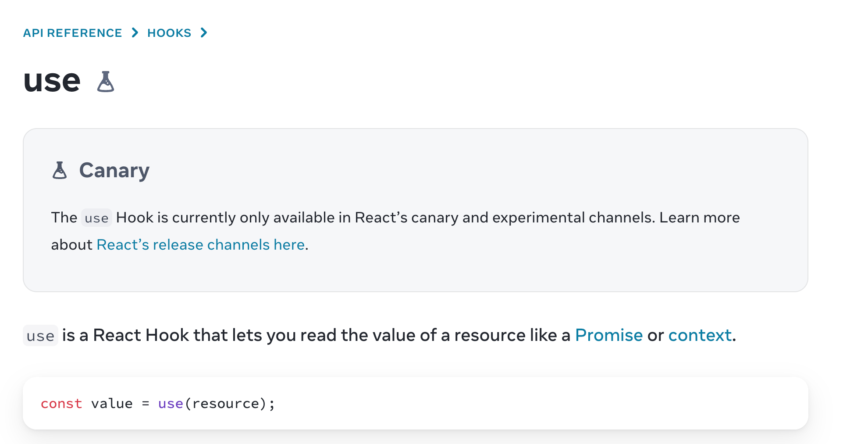Click the purple use call in code snippet
The image size is (868, 444).
[171, 404]
